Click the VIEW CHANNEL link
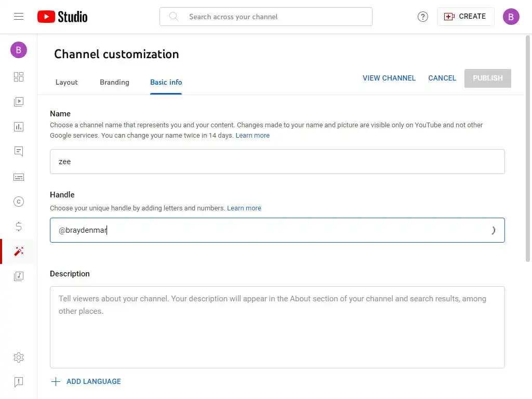 tap(389, 78)
